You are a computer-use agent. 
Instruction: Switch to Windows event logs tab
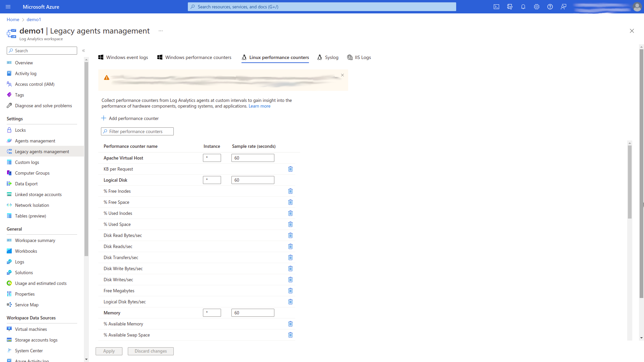tap(123, 57)
